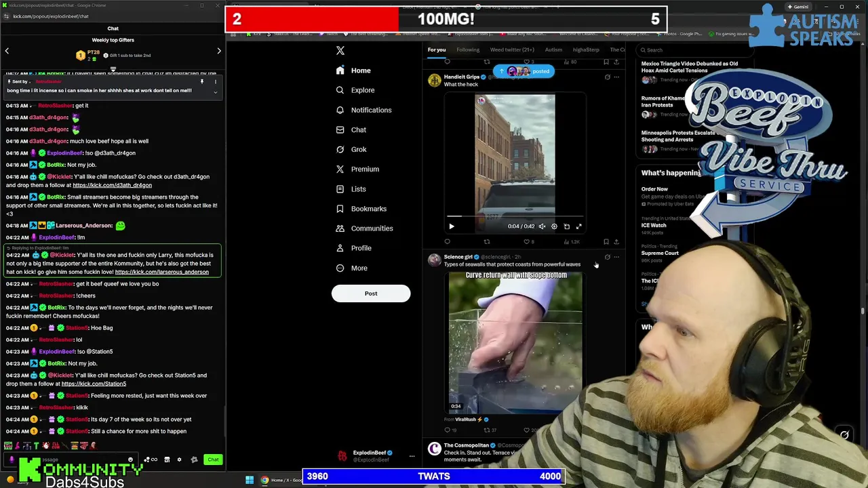Open pinned message options menu
Image resolution: width=868 pixels, height=488 pixels.
tap(215, 82)
